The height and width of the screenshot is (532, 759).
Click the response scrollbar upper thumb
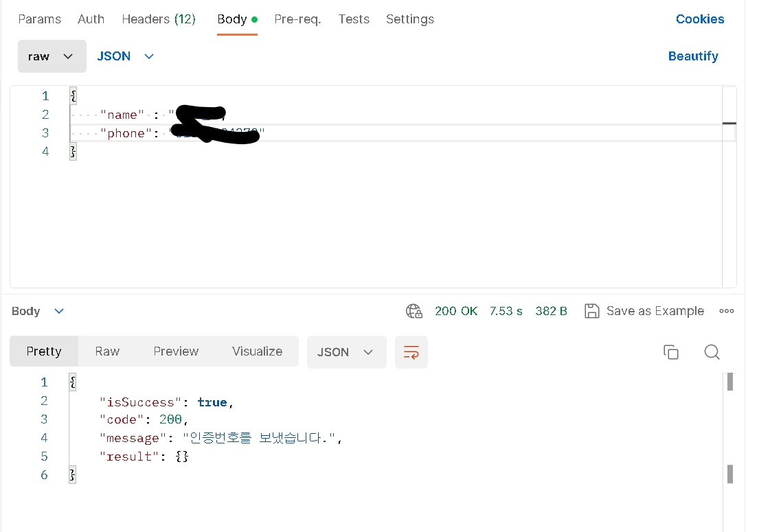tap(730, 381)
